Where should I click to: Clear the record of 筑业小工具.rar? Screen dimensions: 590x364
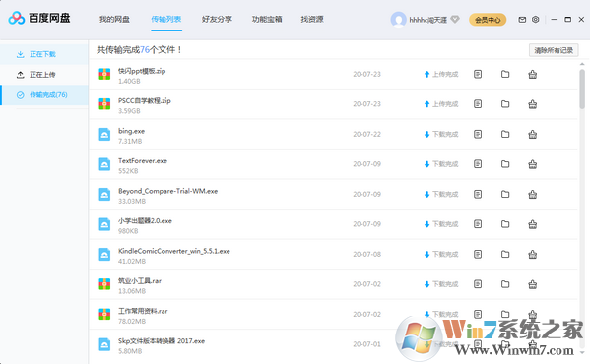pyautogui.click(x=533, y=284)
